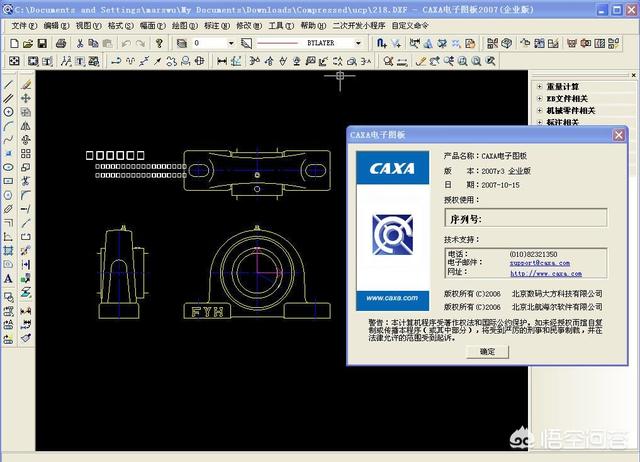Click the FYH label on the bearing drawing
The width and height of the screenshot is (640, 462).
point(207,312)
